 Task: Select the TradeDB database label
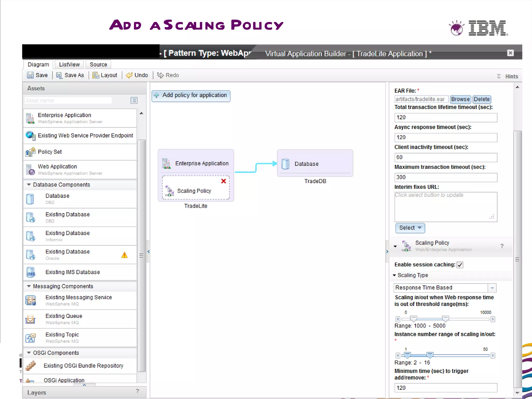click(x=315, y=181)
